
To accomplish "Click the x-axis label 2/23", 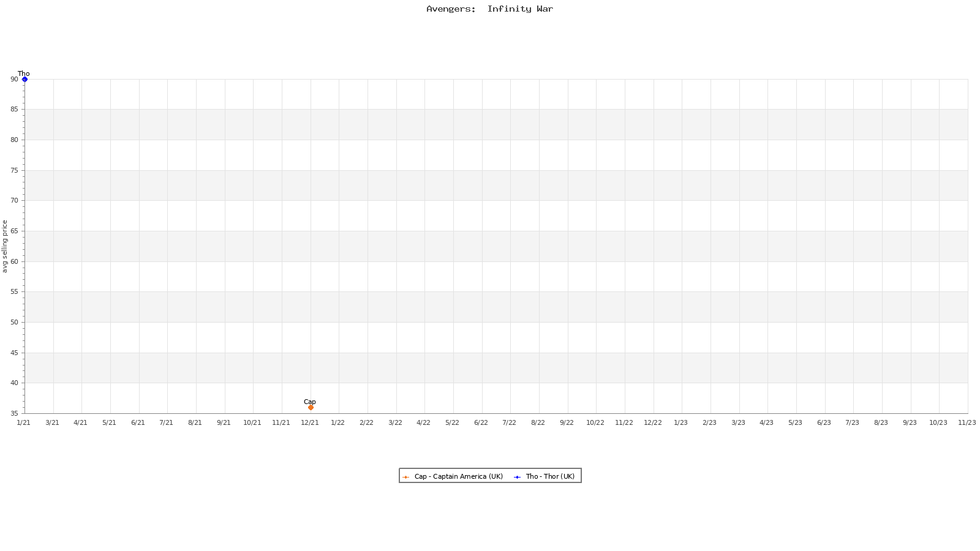I will coord(709,422).
